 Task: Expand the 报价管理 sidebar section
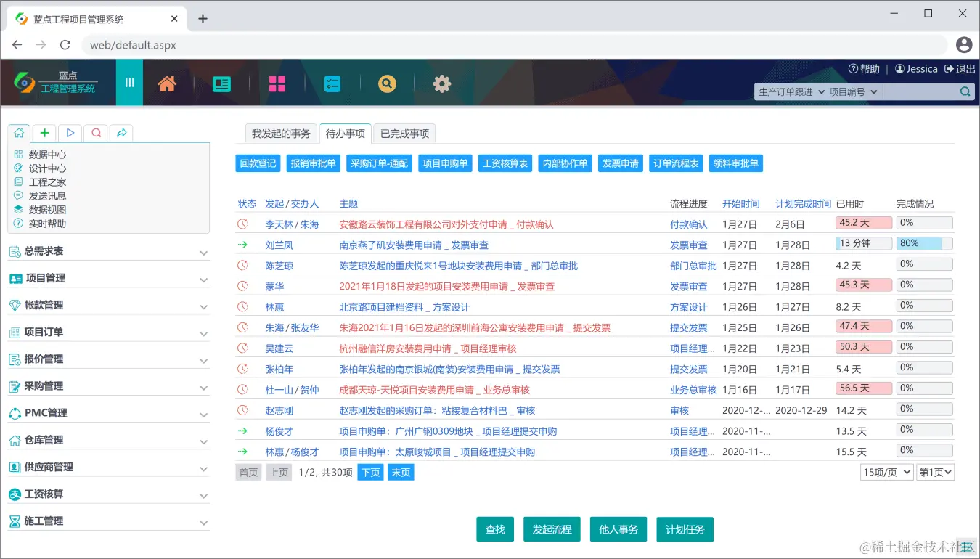tap(109, 359)
